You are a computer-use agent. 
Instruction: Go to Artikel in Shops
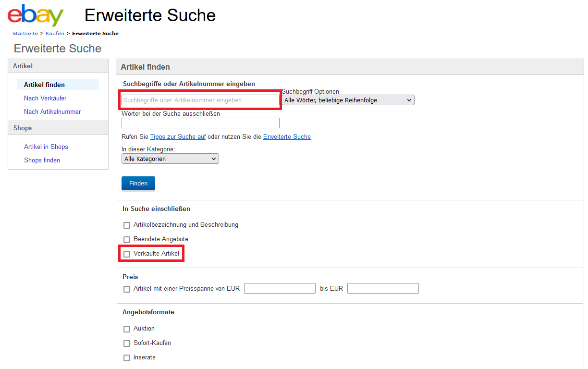46,147
